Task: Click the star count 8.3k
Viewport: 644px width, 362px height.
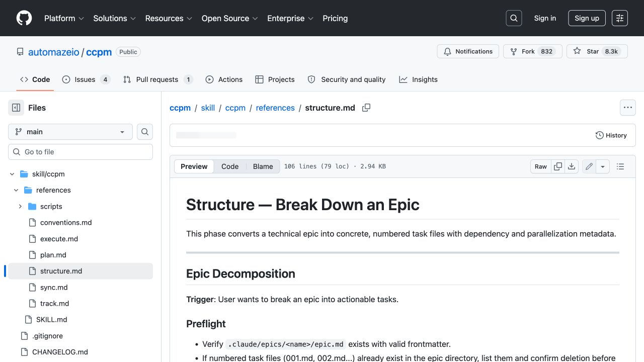Action: tap(611, 51)
